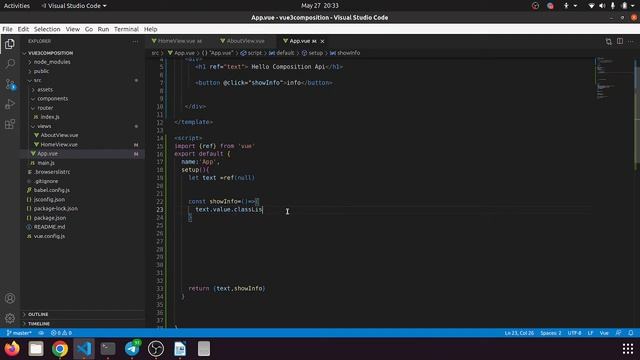Open the Manage gear icon

tap(10, 318)
